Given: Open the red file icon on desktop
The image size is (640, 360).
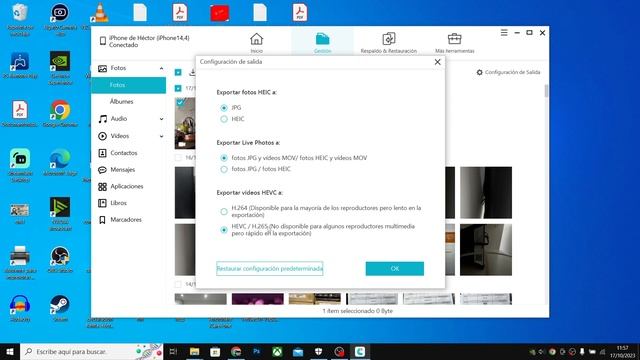Looking at the screenshot, I should [x=220, y=13].
